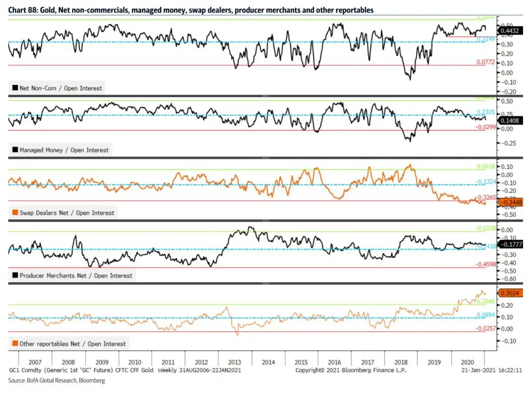
Task: Click the 2015 year label on the time axis
Action: 301,362
